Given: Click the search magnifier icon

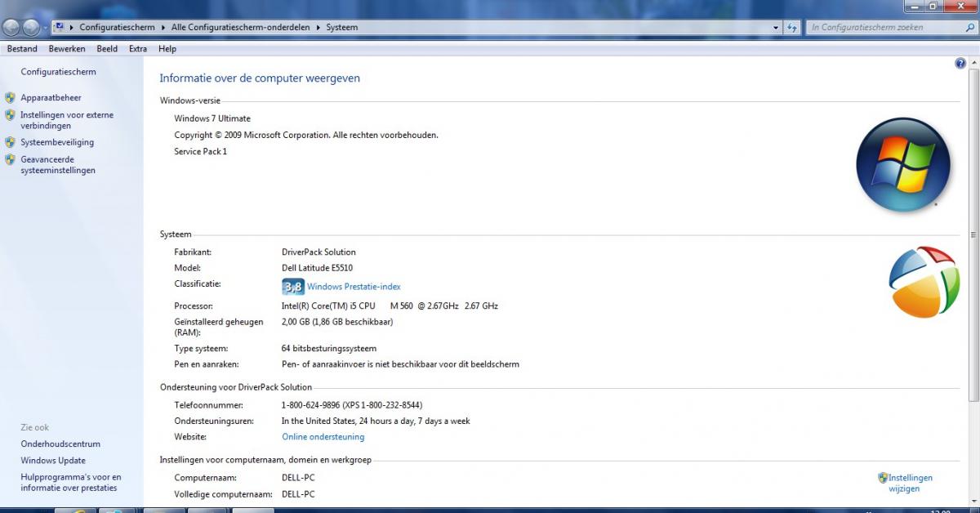Looking at the screenshot, I should pos(969,27).
